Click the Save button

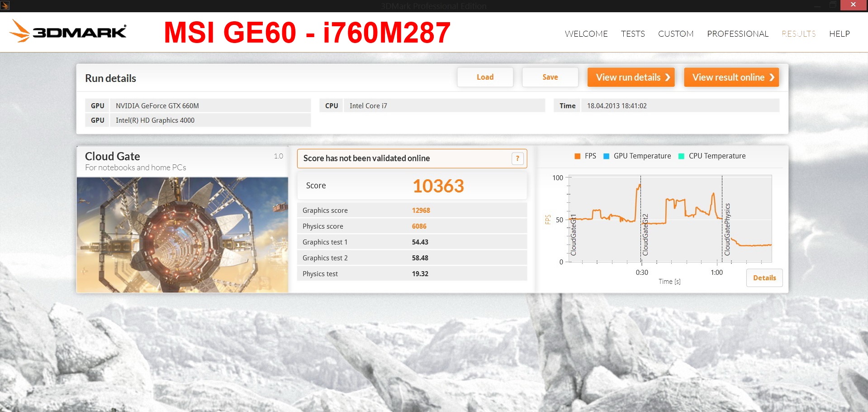[x=550, y=77]
